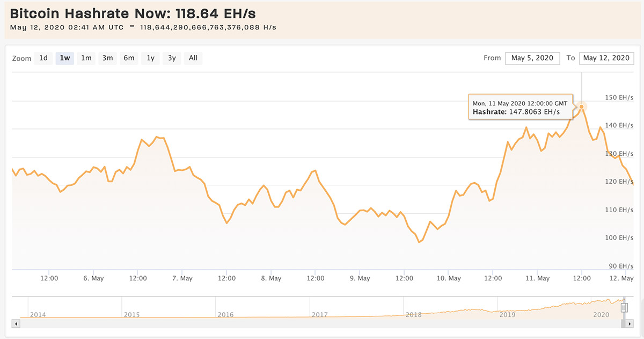
Task: Click the 9. May x-axis label
Action: pyautogui.click(x=360, y=278)
